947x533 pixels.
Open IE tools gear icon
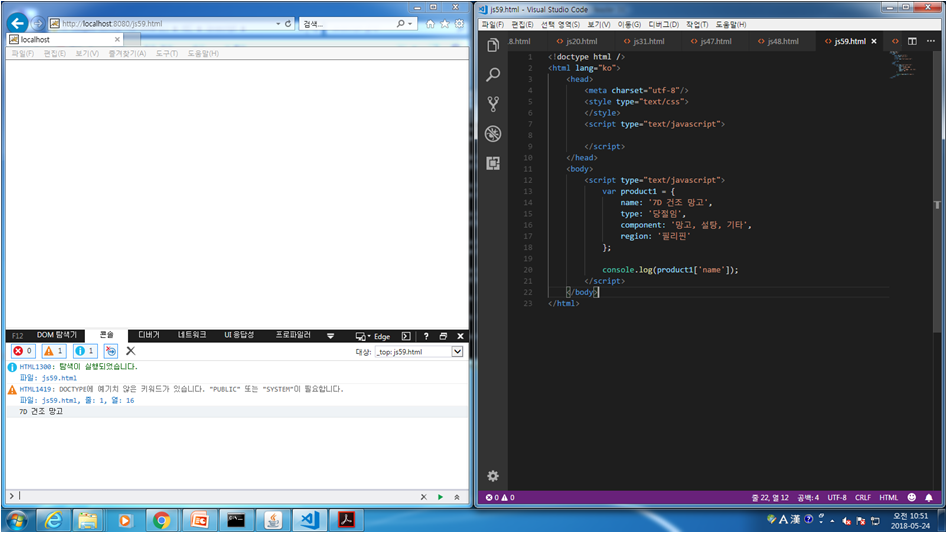(460, 24)
